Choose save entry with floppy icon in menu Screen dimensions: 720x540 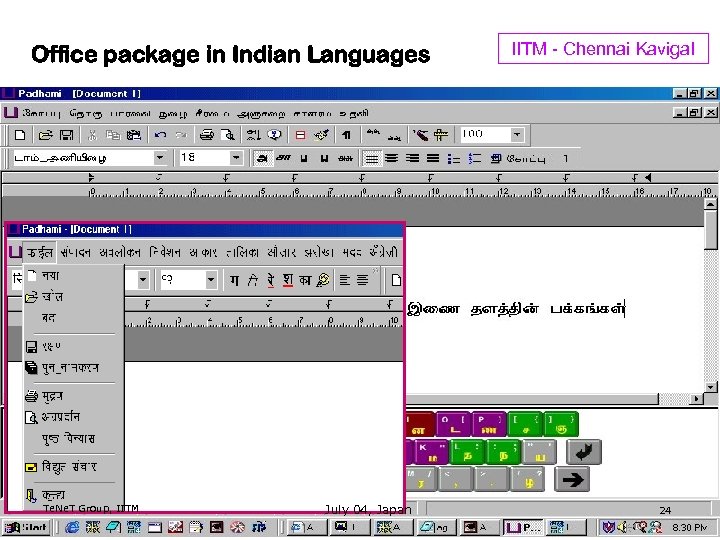pyautogui.click(x=73, y=347)
